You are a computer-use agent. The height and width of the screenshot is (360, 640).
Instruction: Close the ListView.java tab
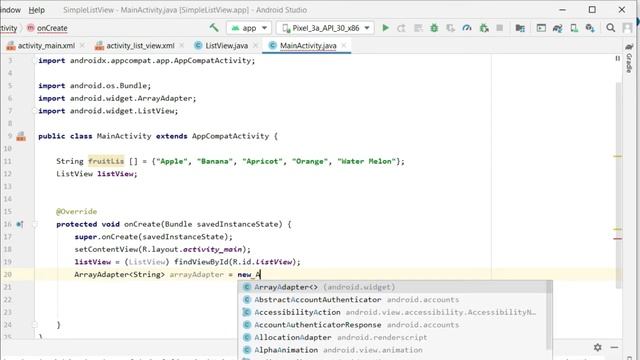pyautogui.click(x=256, y=45)
